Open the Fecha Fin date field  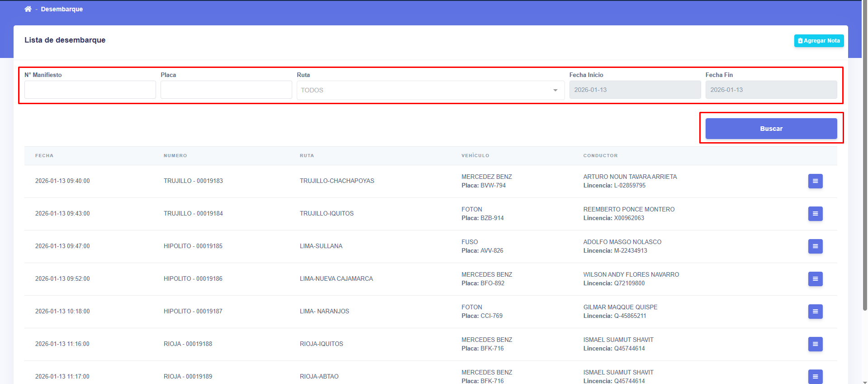[x=771, y=90]
